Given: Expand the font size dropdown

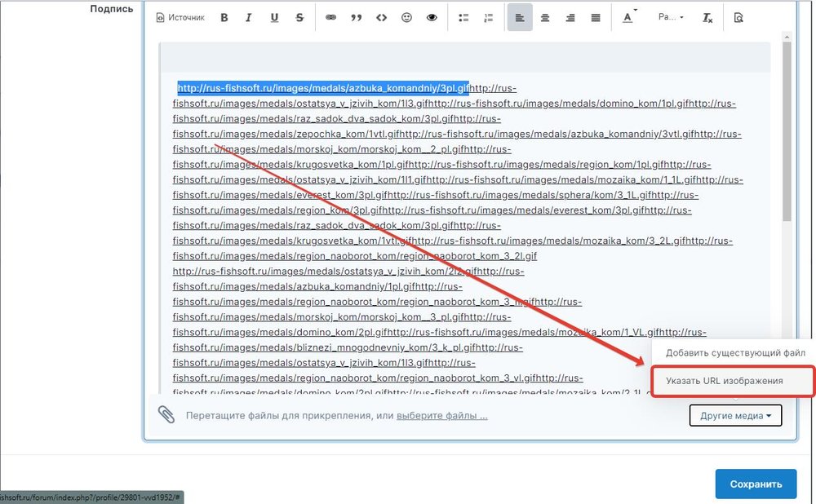Looking at the screenshot, I should 671,17.
